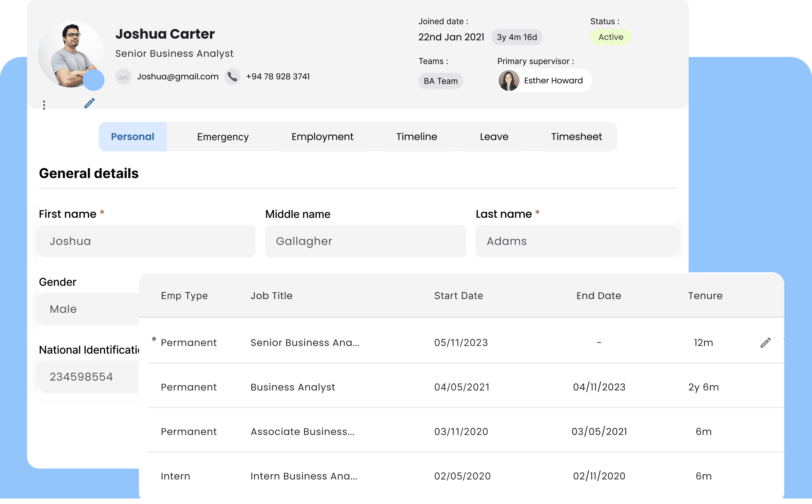Click the blue status dot on profile photo
Screen dimensions: 812x504
coord(94,80)
